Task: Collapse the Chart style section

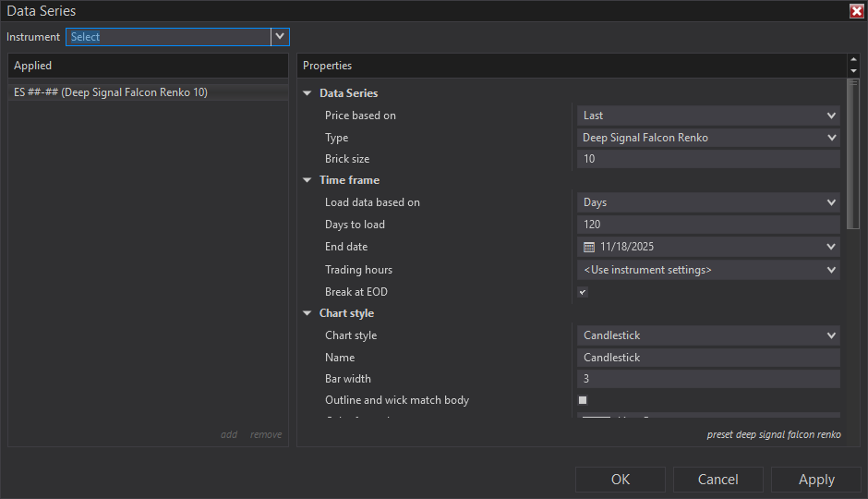Action: tap(307, 313)
